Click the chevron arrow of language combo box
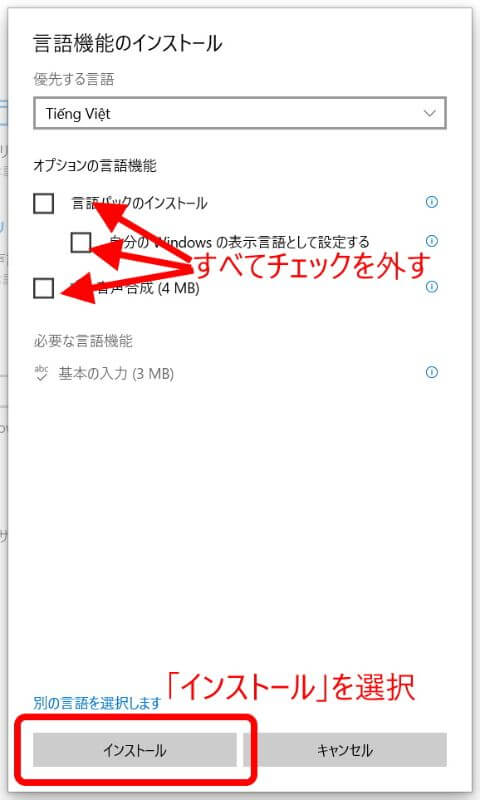 [430, 113]
